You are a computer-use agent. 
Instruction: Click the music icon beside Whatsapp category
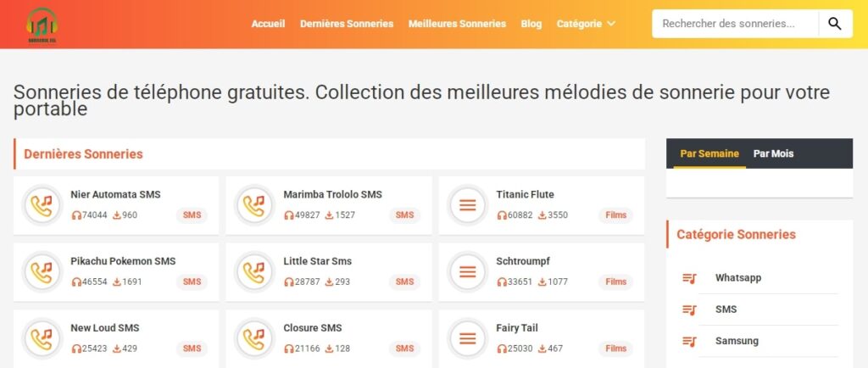pyautogui.click(x=689, y=278)
